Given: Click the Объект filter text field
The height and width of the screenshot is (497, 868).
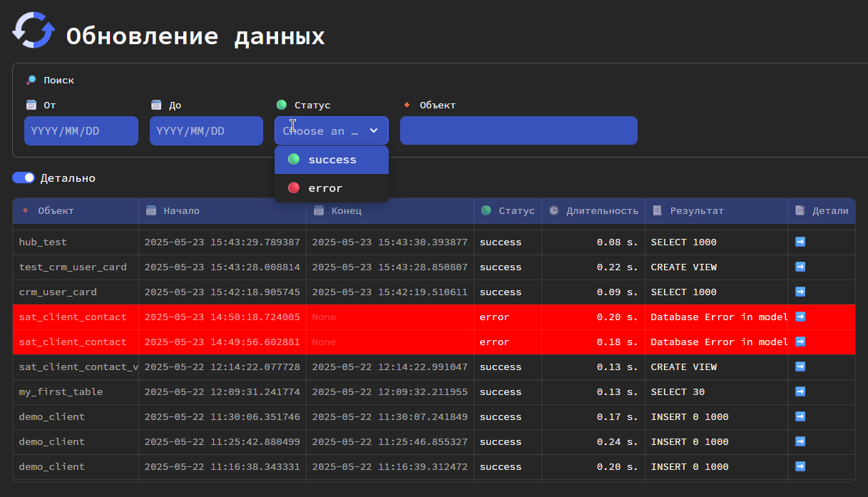Looking at the screenshot, I should pos(519,130).
